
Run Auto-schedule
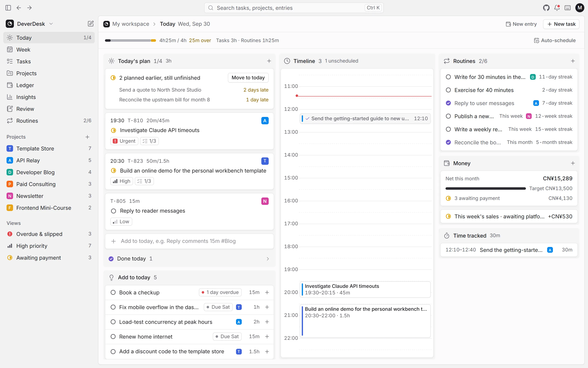tap(555, 40)
